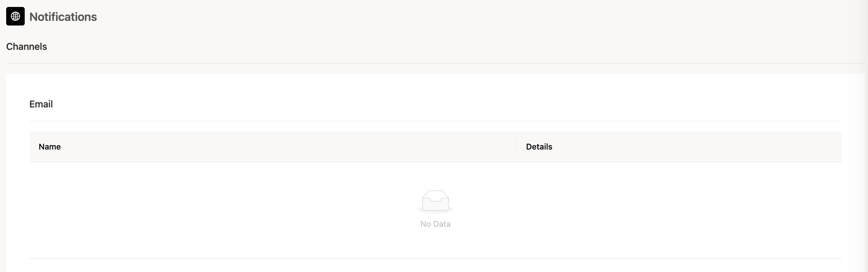Click the separator between Name and Details
Image resolution: width=868 pixels, height=272 pixels.
[x=516, y=147]
